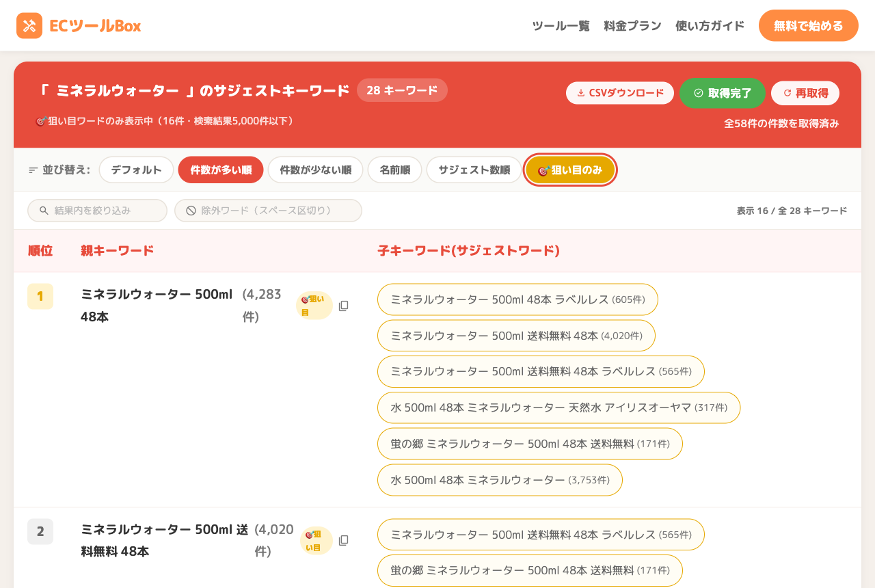Click 再取得 to refetch keywords
Viewport: 875px width, 588px height.
805,93
